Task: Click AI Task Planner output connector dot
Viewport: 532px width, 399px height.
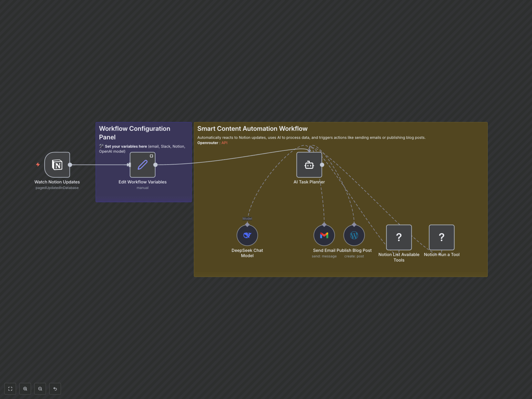Action: [322, 165]
